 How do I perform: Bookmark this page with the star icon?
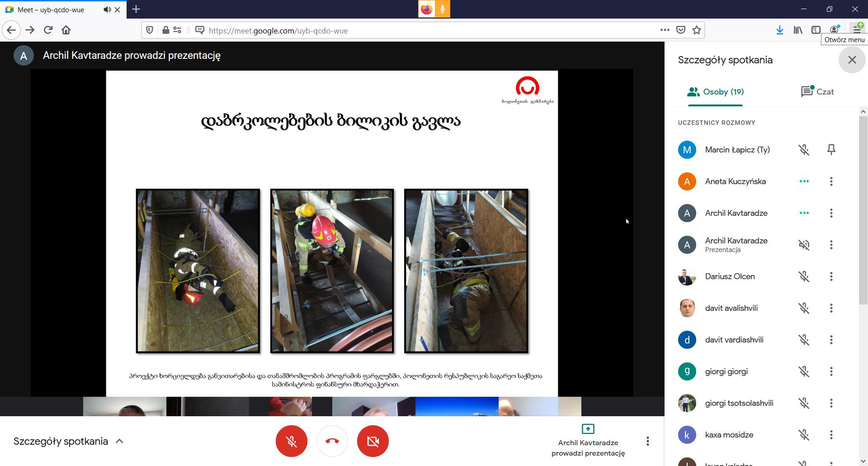click(x=697, y=30)
